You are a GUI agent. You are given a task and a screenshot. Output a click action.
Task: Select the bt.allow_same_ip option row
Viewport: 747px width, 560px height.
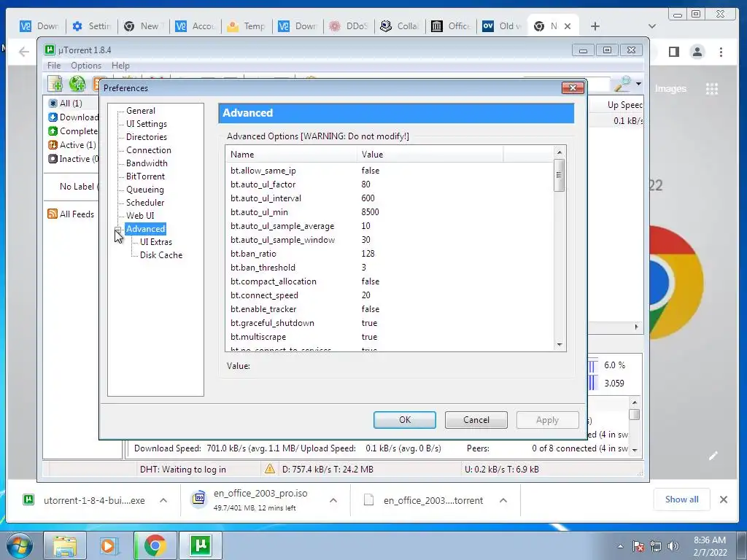coord(389,171)
